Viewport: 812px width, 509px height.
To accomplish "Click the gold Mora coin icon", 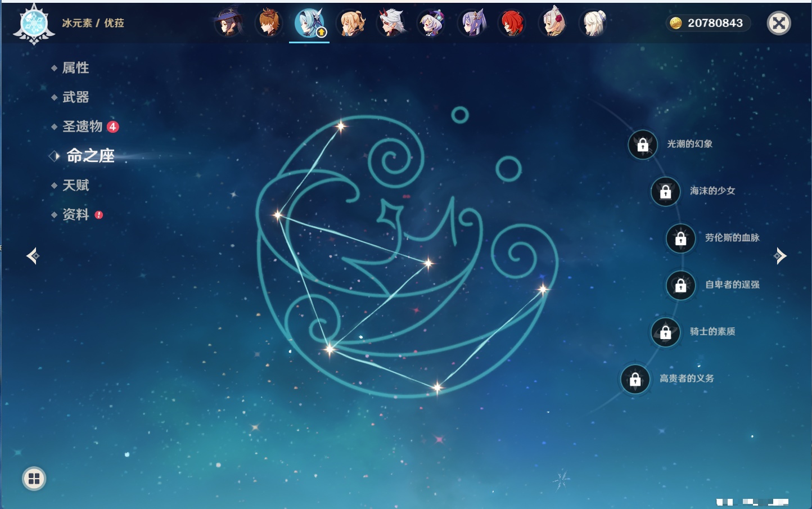I will pyautogui.click(x=676, y=23).
